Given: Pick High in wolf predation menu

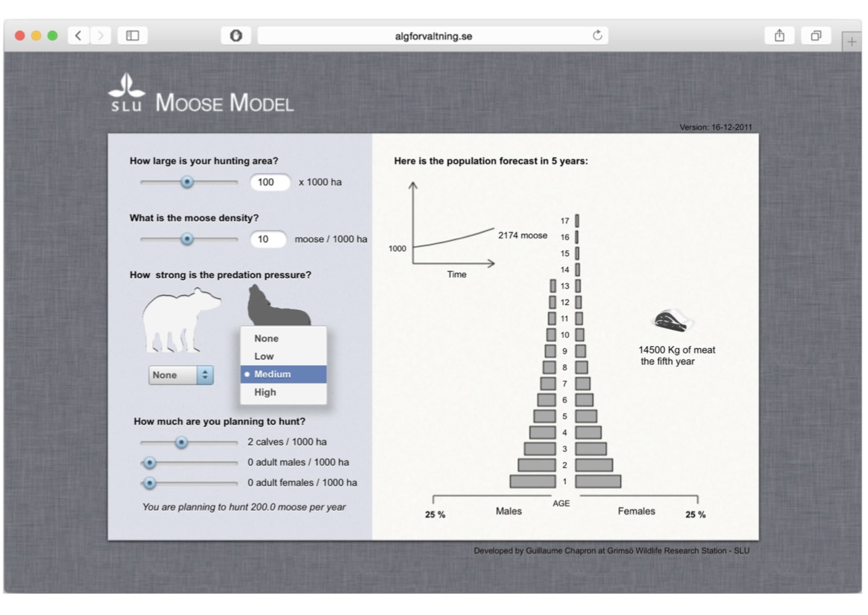Looking at the screenshot, I should click(x=265, y=393).
